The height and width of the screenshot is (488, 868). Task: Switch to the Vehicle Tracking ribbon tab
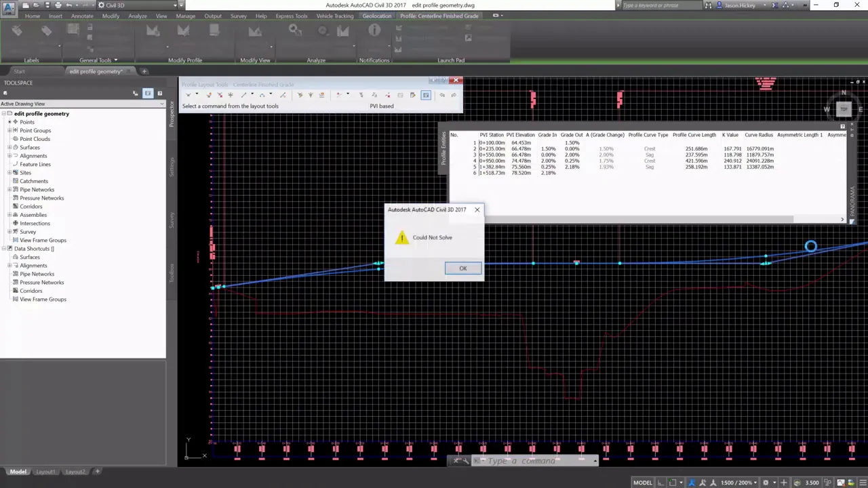[x=335, y=16]
